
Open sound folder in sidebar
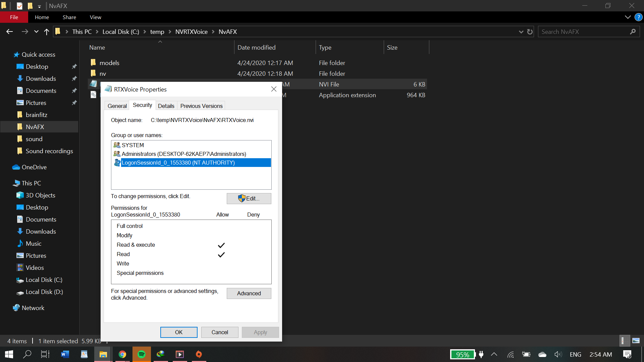[34, 139]
